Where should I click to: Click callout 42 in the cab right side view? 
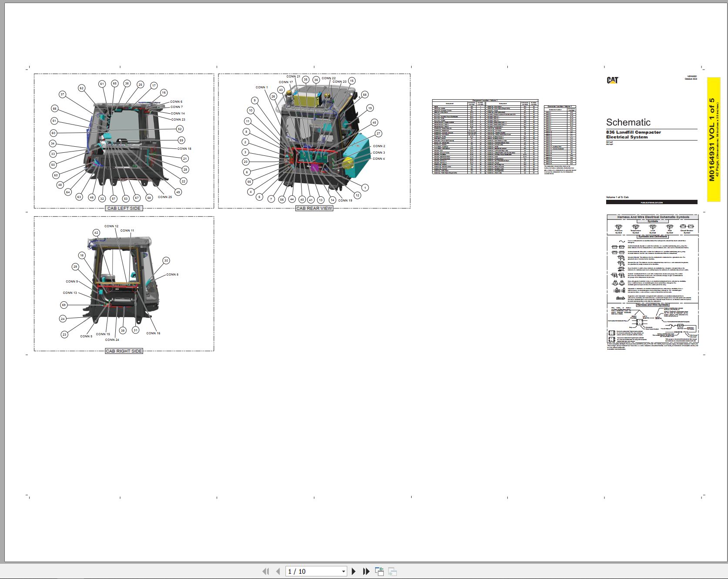point(96,232)
